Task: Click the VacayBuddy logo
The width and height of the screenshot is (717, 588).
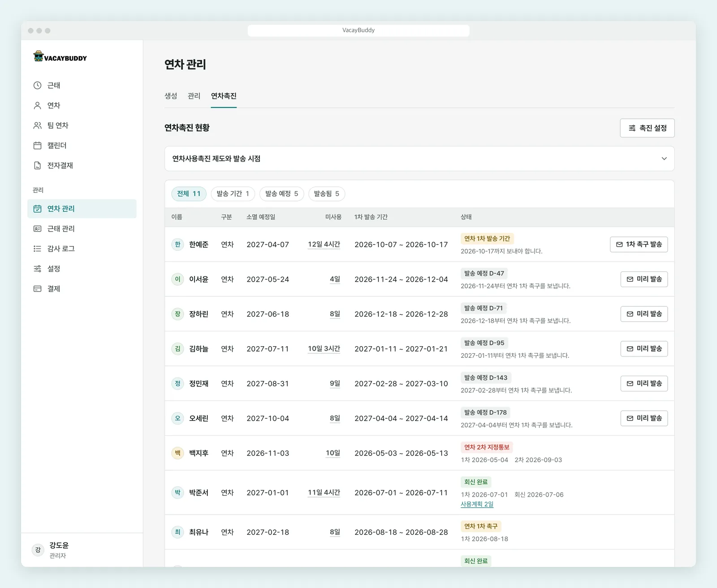Action: click(60, 56)
